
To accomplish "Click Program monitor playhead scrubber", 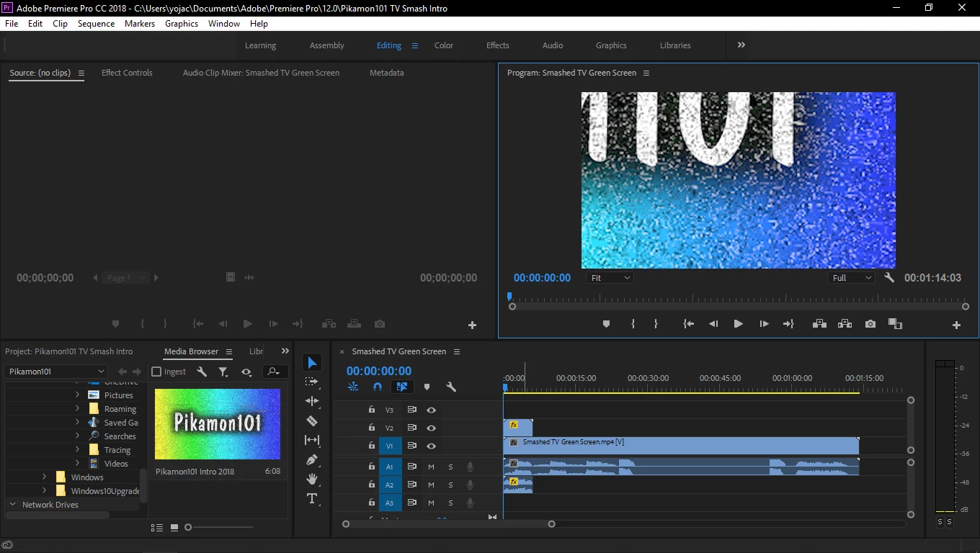I will [x=509, y=296].
